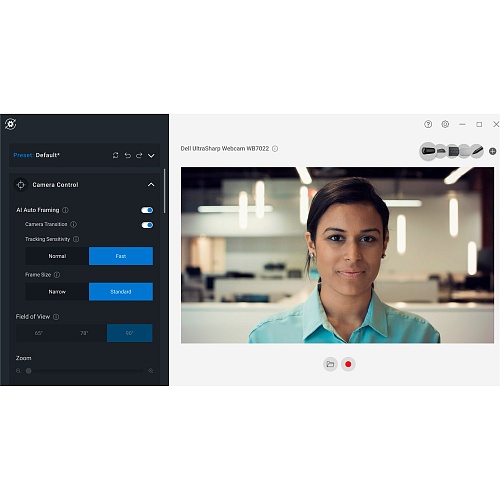The width and height of the screenshot is (500, 500).
Task: Collapse the Camera Control section
Action: point(151,185)
